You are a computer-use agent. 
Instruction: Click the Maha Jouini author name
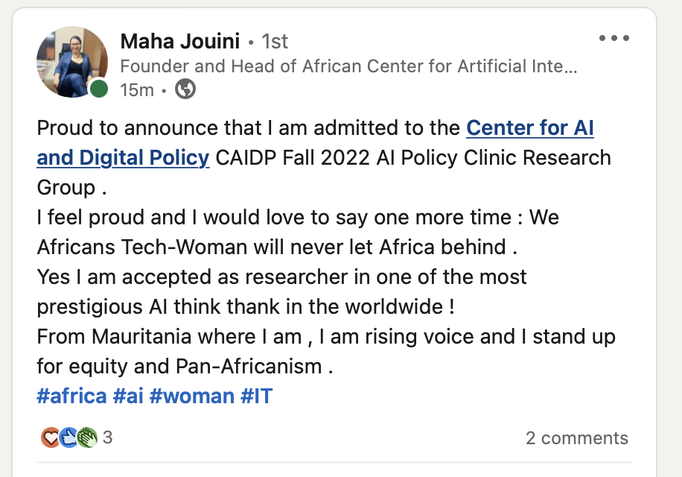(x=180, y=41)
